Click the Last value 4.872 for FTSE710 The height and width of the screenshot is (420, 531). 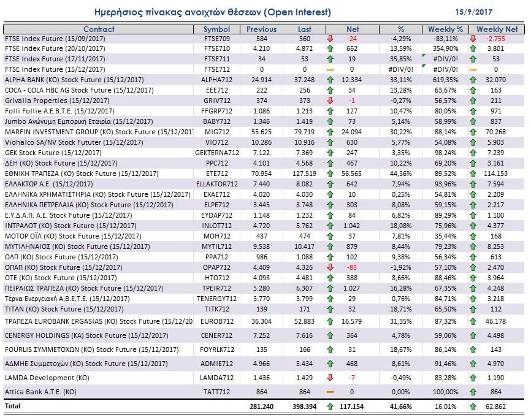305,49
